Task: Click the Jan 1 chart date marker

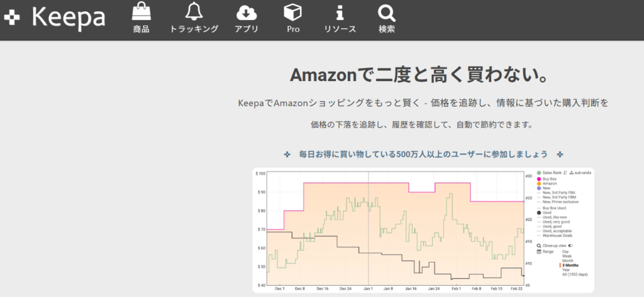Action: point(368,289)
